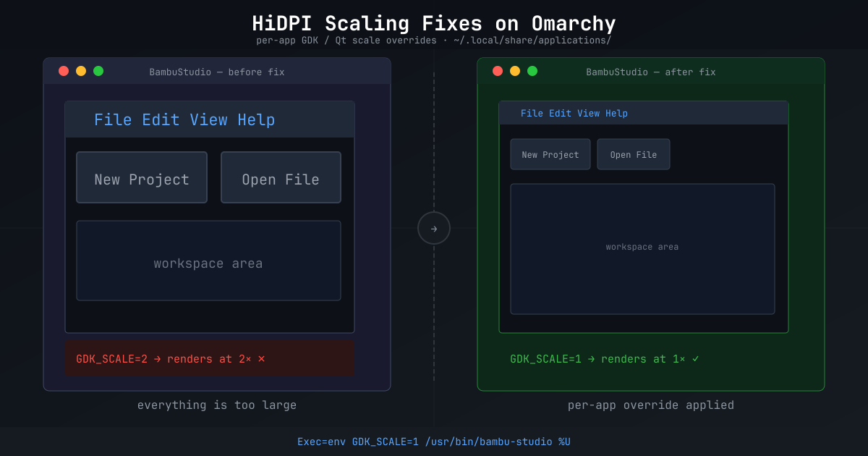Viewport: 868px width, 456px height.
Task: Click the workspace area in the after-fix window
Action: pyautogui.click(x=642, y=249)
